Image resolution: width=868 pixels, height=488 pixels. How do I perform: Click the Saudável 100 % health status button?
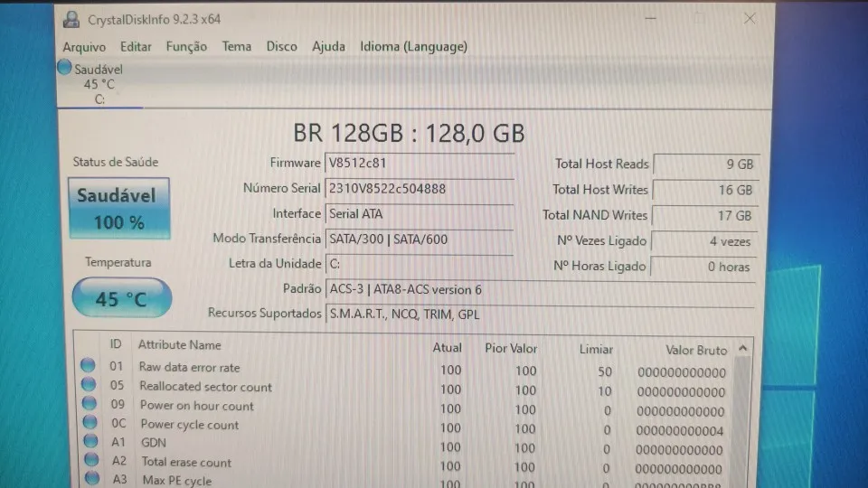pyautogui.click(x=118, y=208)
